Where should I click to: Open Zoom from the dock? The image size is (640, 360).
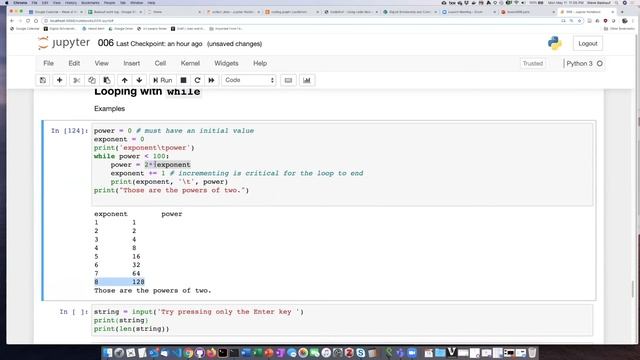click(412, 353)
